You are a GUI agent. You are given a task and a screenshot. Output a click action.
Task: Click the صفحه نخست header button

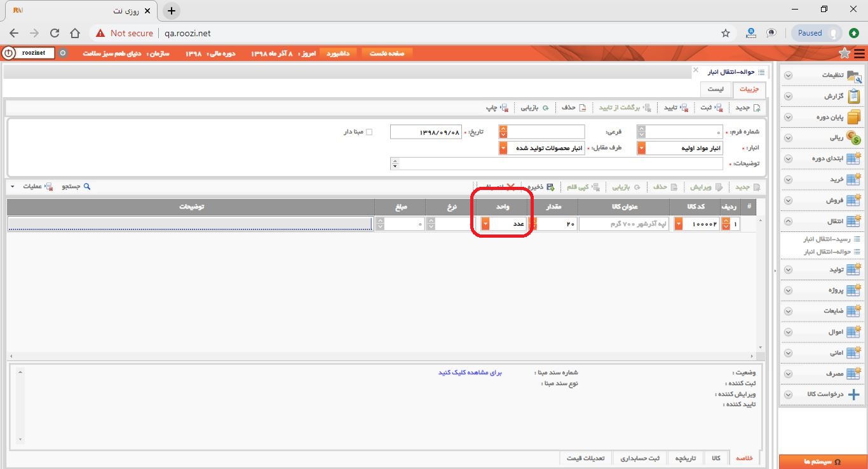pos(387,53)
